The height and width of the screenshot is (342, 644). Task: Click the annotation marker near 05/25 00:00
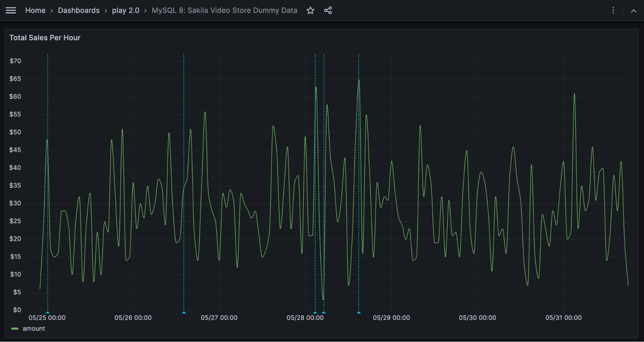coord(48,312)
